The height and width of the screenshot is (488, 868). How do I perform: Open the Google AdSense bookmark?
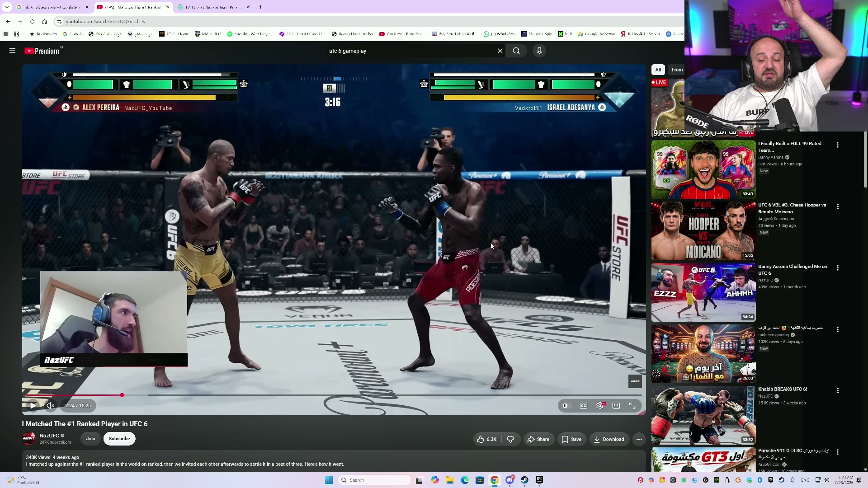(x=596, y=34)
